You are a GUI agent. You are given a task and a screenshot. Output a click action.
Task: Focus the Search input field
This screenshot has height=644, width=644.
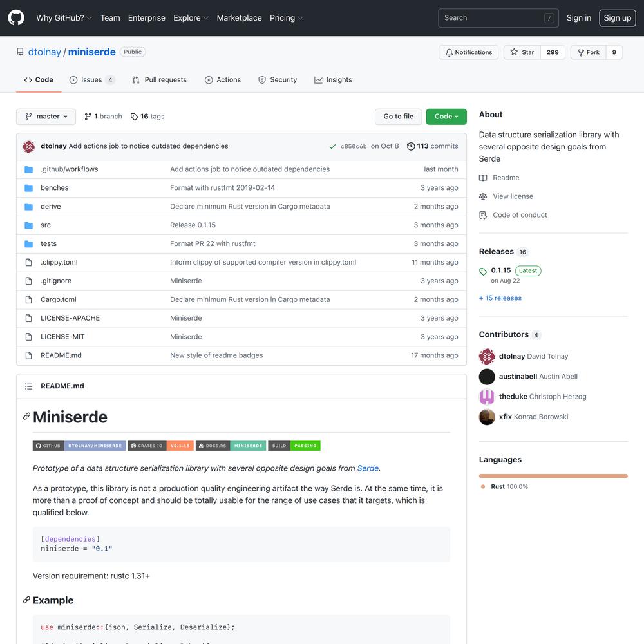tap(498, 17)
